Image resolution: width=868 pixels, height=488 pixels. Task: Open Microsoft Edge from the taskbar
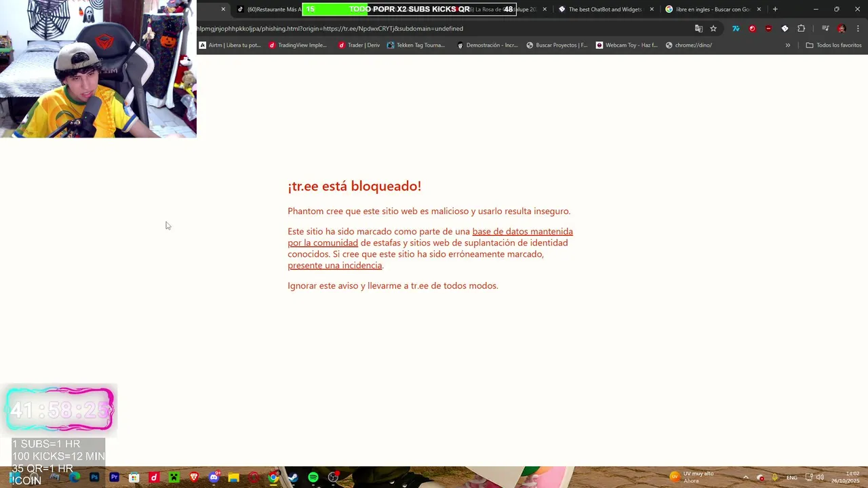pos(75,477)
